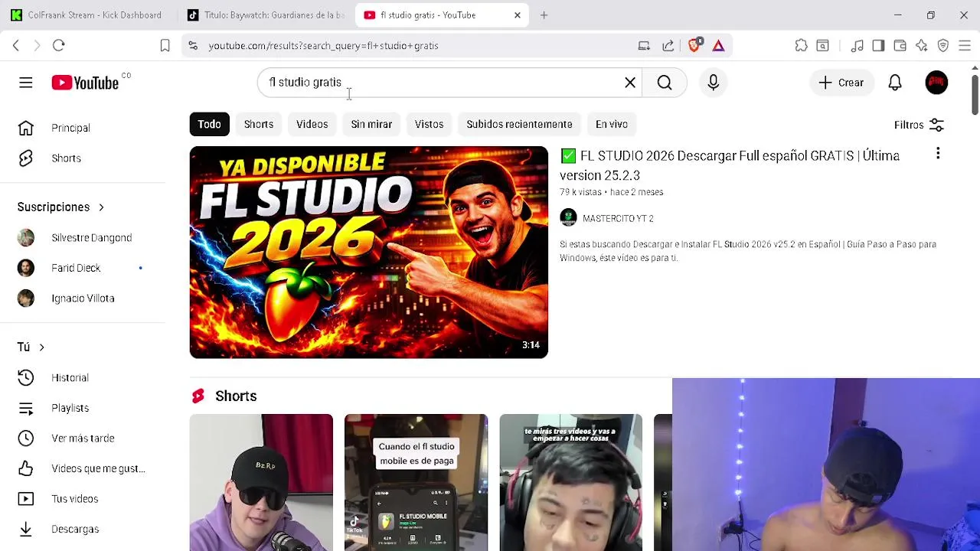Click the page vertical scrollbar thumb

tap(975, 95)
